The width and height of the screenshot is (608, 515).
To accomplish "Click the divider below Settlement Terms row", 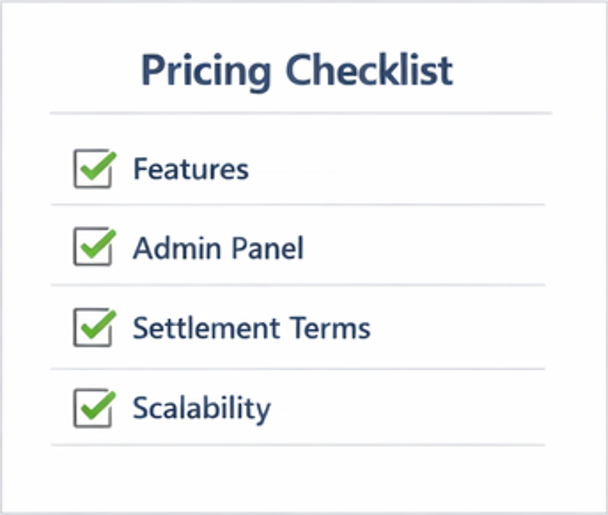I will click(x=298, y=369).
